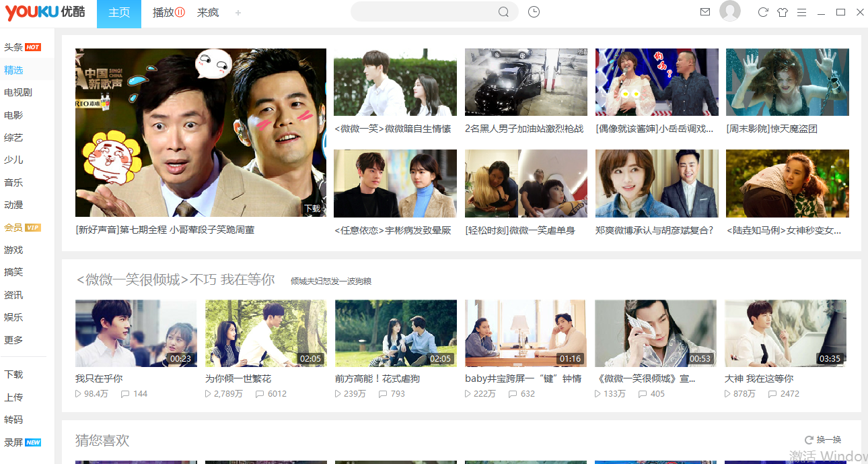Click the 倾城夫妇怒发一波狗粮 link
This screenshot has width=868, height=464.
(331, 281)
